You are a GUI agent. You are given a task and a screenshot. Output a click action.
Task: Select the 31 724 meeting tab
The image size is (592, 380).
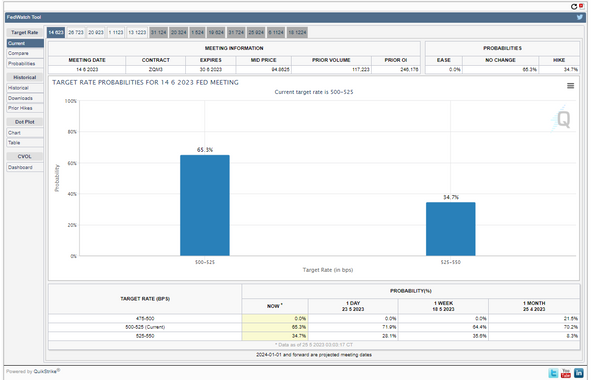coord(236,32)
